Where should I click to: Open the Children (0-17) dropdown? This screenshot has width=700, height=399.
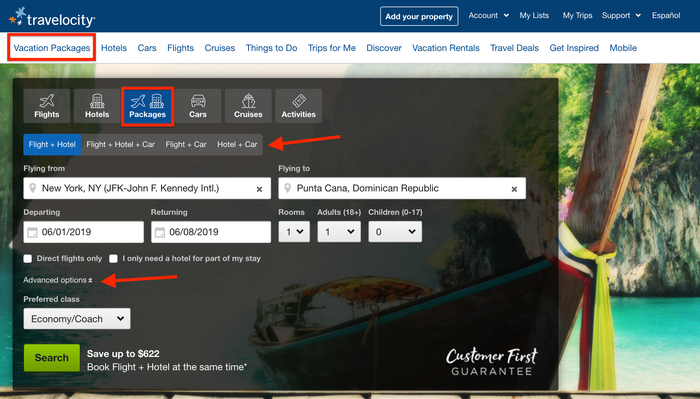395,232
